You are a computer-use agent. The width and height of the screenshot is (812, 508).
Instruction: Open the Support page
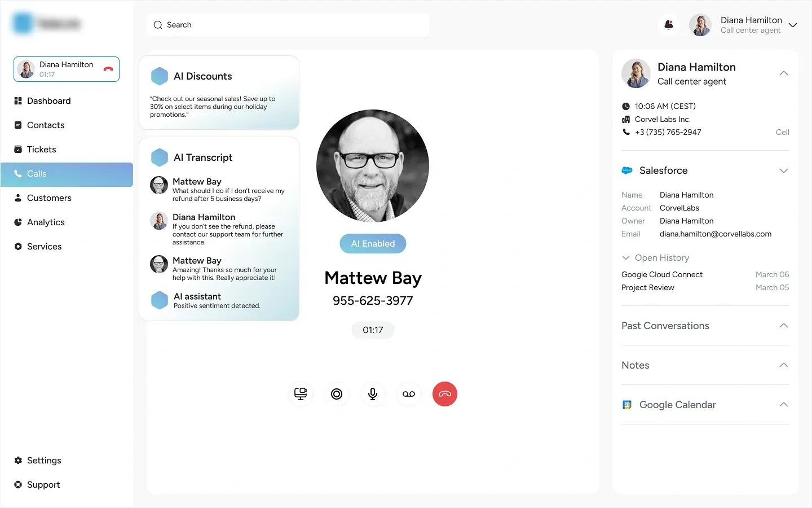point(43,484)
